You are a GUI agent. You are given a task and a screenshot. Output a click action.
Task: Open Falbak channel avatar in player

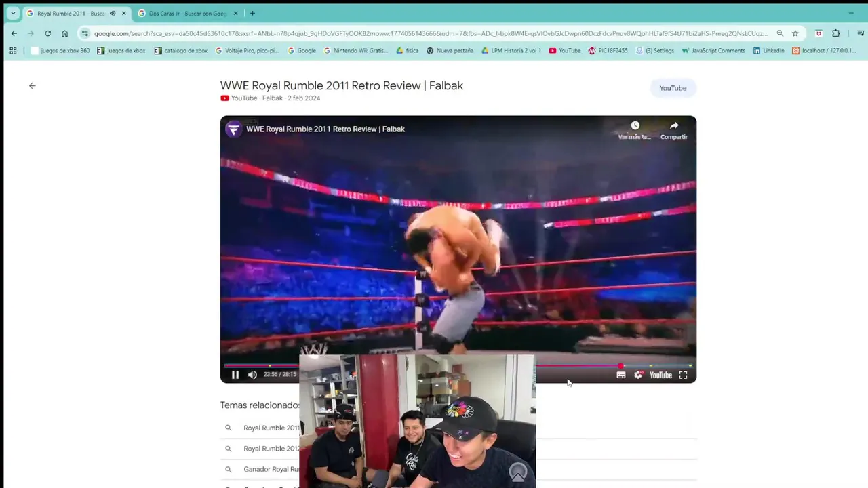233,129
